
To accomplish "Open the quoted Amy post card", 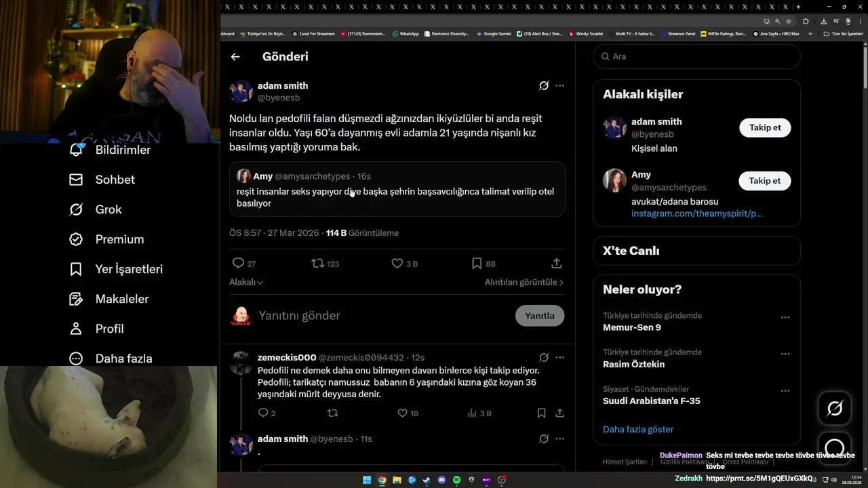I will (397, 189).
